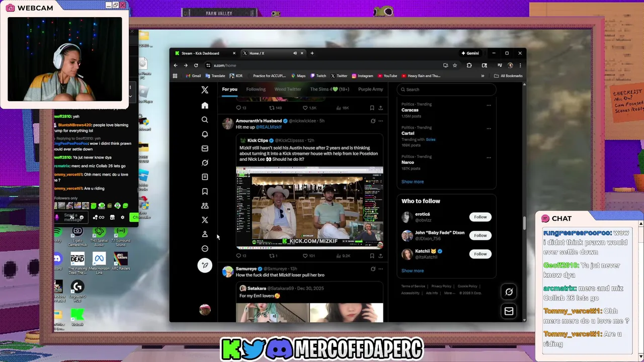Image resolution: width=644 pixels, height=362 pixels.
Task: Bookmark the Amouranth's Husband post
Action: [372, 256]
